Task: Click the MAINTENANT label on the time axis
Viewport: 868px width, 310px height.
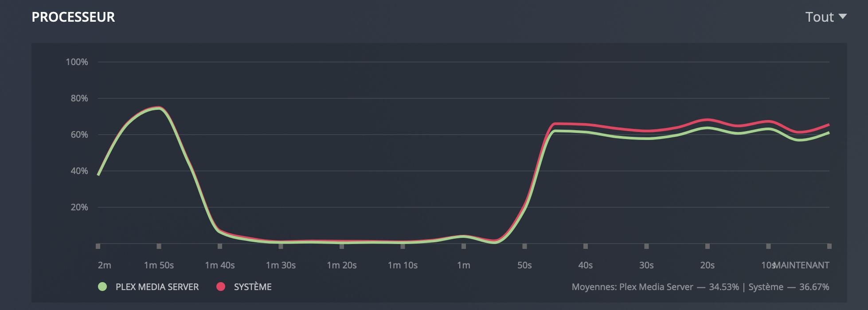Action: 802,265
